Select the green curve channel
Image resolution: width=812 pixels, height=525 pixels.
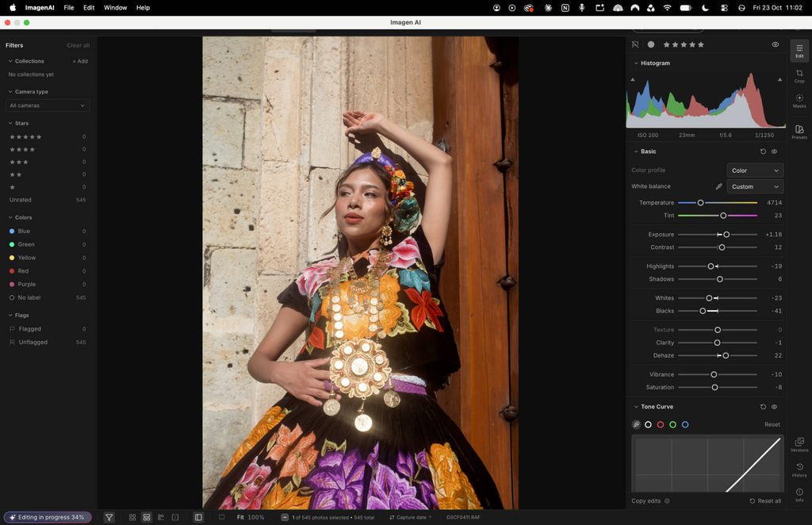[x=672, y=424]
